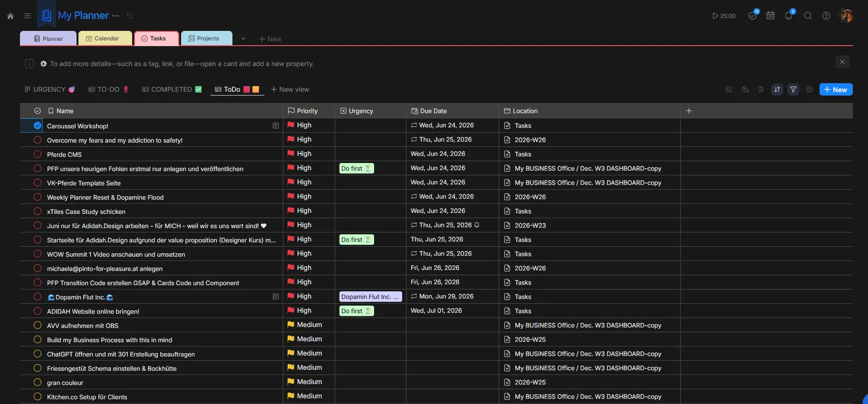Image resolution: width=868 pixels, height=404 pixels.
Task: Open the Do first tag on ADIDAH Website row
Action: coord(357,311)
